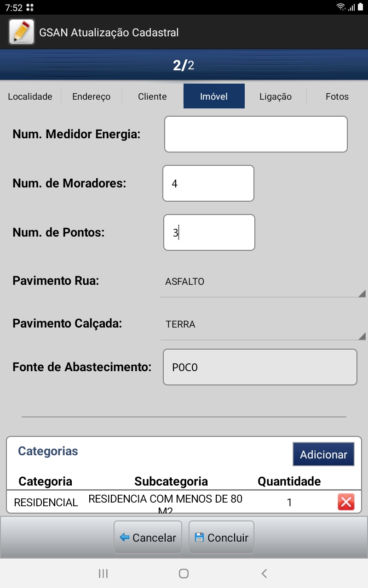368x588 pixels.
Task: Tap the Num. de Moradores field
Action: click(208, 183)
